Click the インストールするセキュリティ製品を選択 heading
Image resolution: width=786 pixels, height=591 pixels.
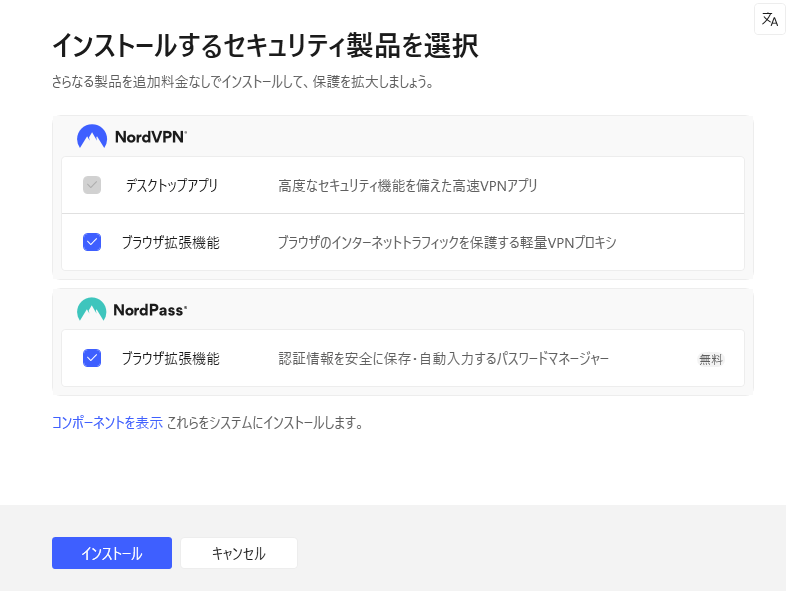[265, 46]
